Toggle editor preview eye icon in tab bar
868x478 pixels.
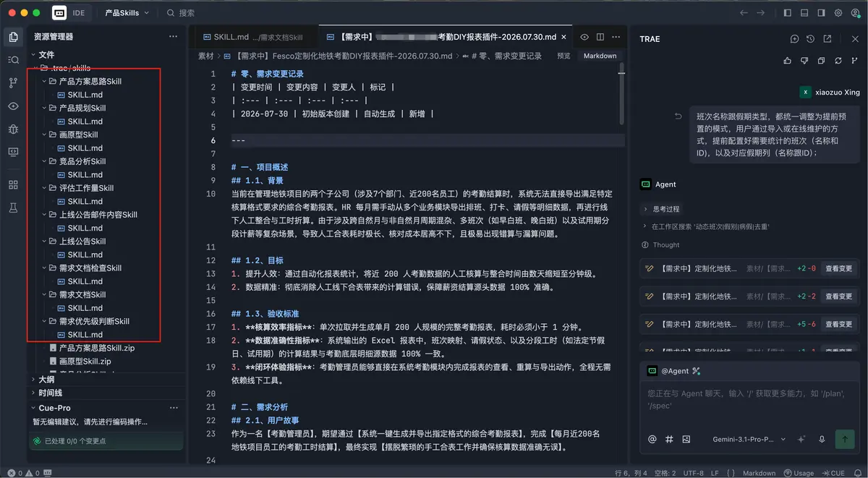coord(584,37)
